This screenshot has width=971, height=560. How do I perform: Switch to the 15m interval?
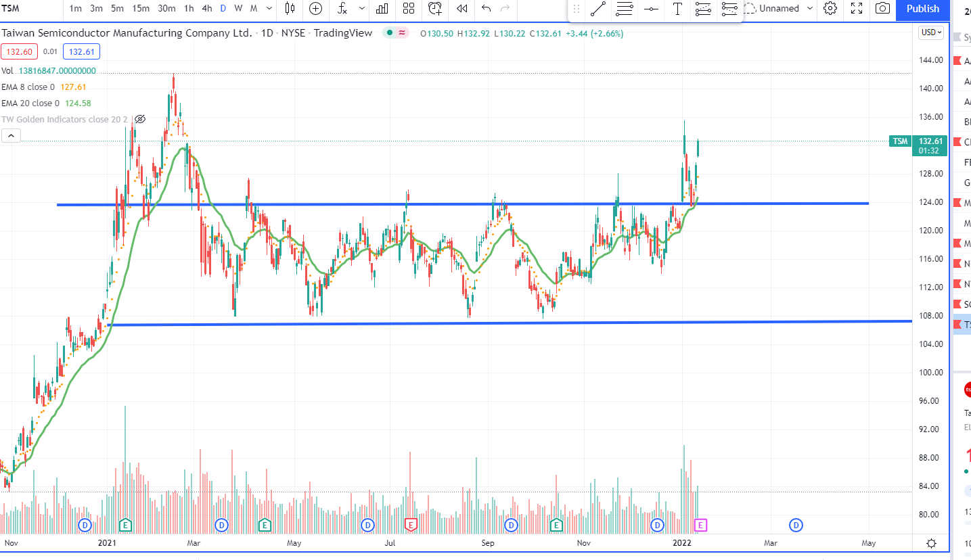(141, 9)
